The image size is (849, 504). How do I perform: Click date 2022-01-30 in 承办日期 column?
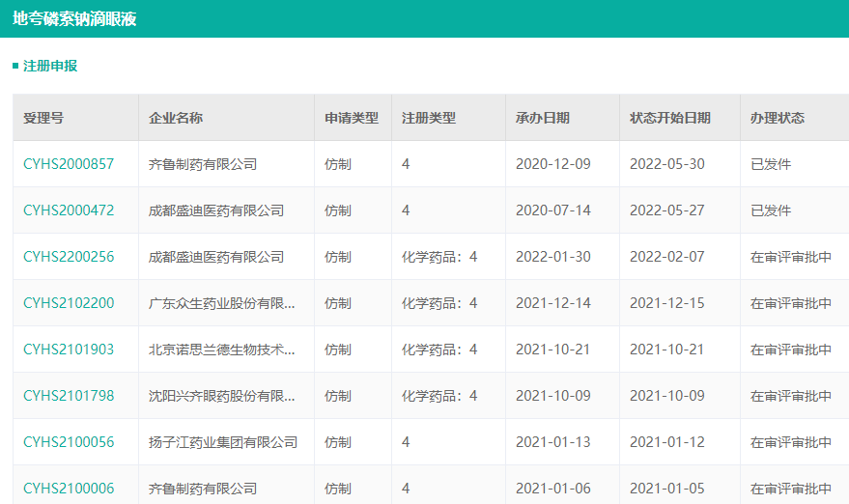click(x=552, y=257)
